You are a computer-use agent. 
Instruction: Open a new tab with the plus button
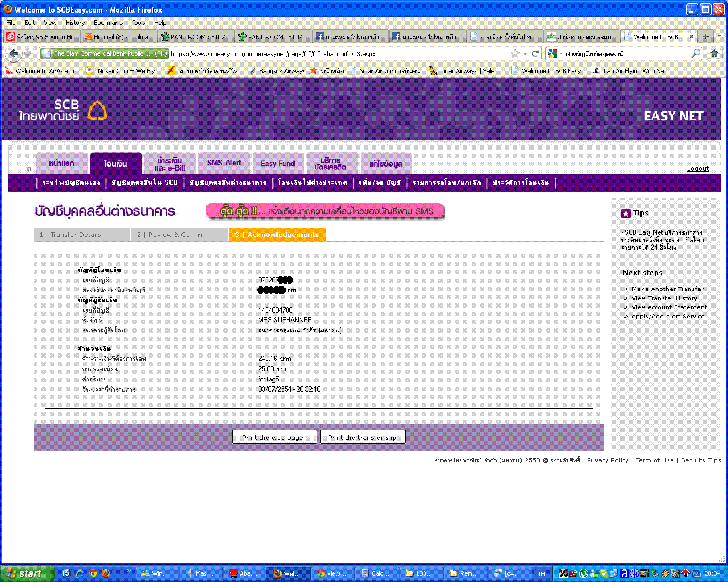point(706,36)
